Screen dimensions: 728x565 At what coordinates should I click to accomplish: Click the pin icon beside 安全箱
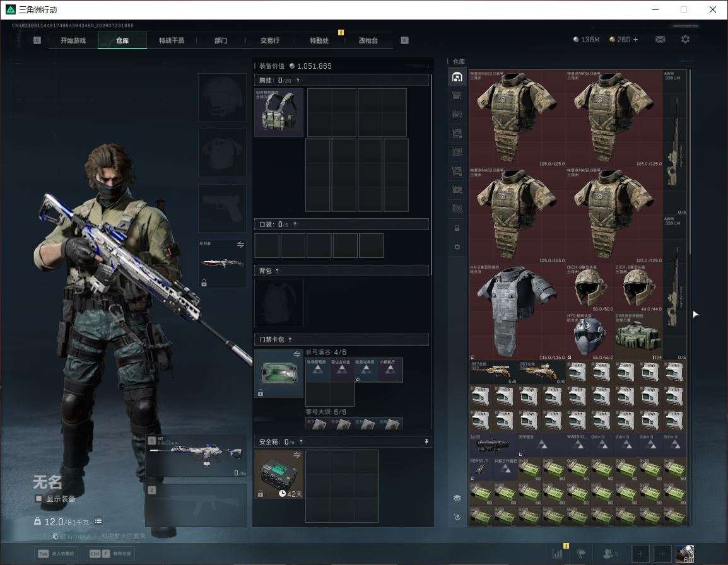(426, 441)
